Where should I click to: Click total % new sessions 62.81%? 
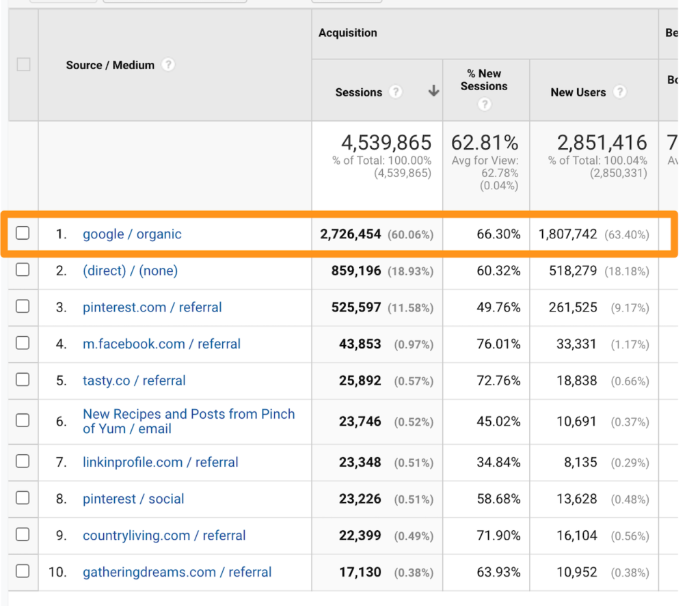[x=485, y=143]
